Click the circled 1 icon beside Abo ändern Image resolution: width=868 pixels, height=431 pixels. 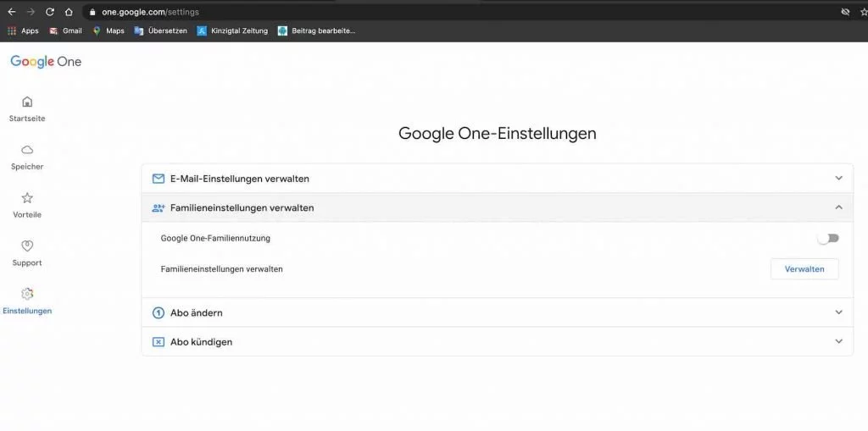point(159,313)
